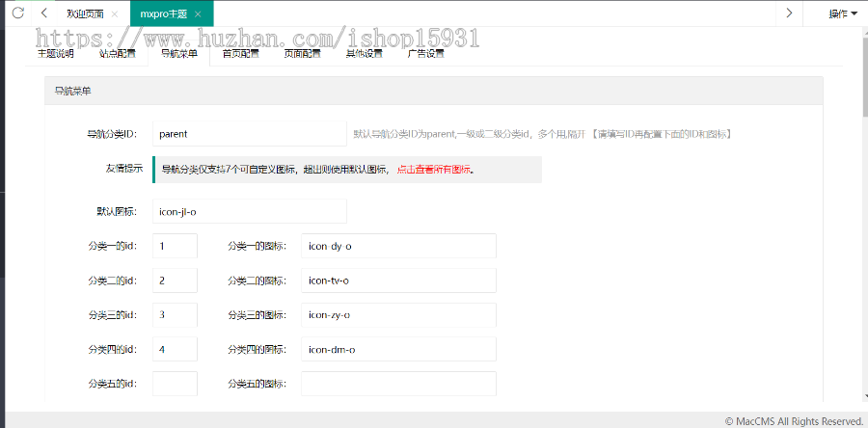Click the empty 分类五的id input field
Screen dimensions: 868x428
(x=175, y=384)
